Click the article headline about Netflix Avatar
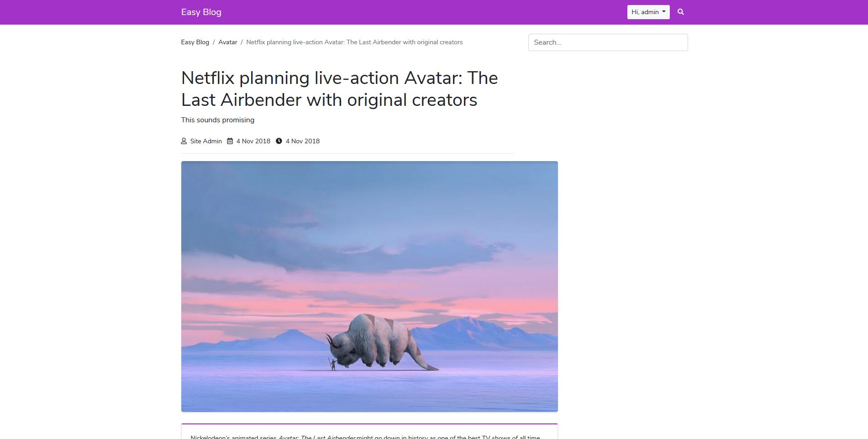 point(339,89)
